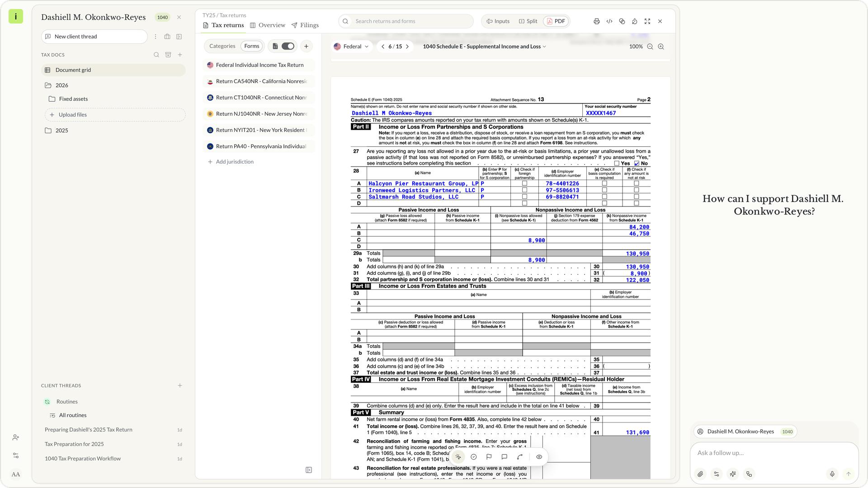Switch to the Overview tab

pyautogui.click(x=268, y=25)
